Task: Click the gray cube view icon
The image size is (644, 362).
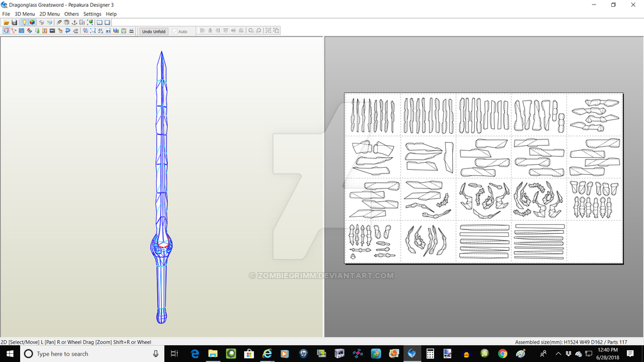Action: coord(42,23)
